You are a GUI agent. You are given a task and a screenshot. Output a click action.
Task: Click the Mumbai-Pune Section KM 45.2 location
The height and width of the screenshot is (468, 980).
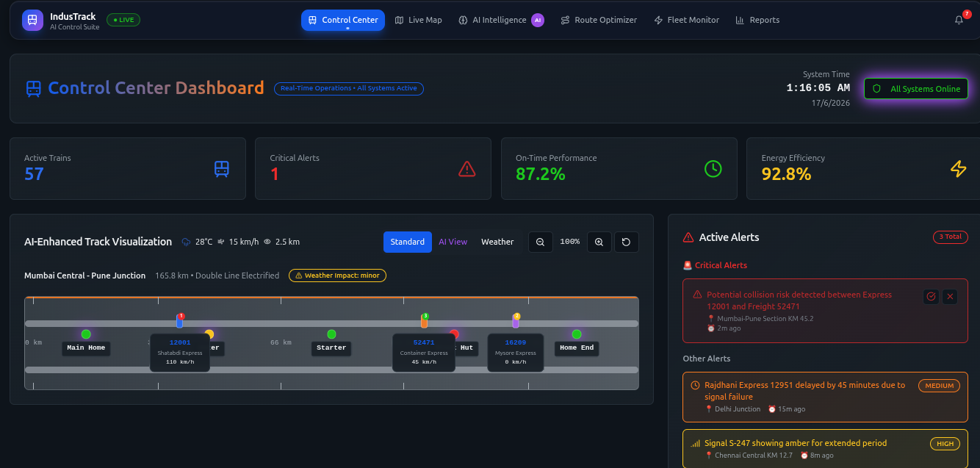(x=765, y=319)
